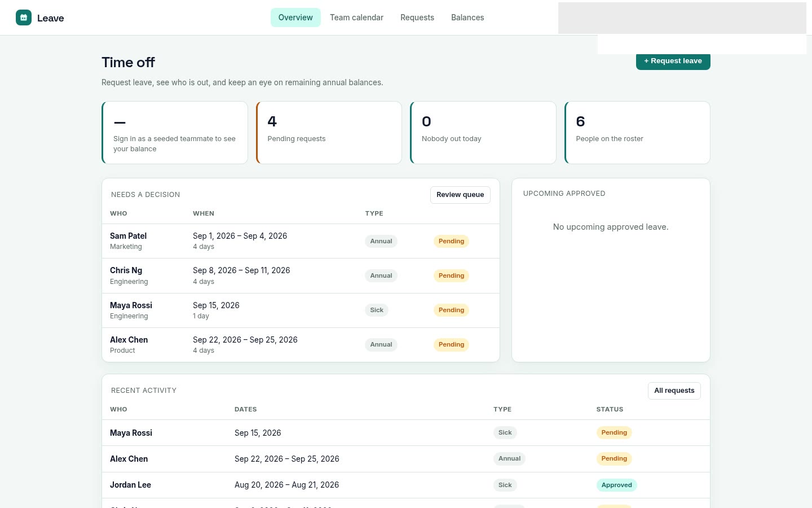Select the Pending requests card
Viewport: 812px width, 508px height.
click(329, 133)
